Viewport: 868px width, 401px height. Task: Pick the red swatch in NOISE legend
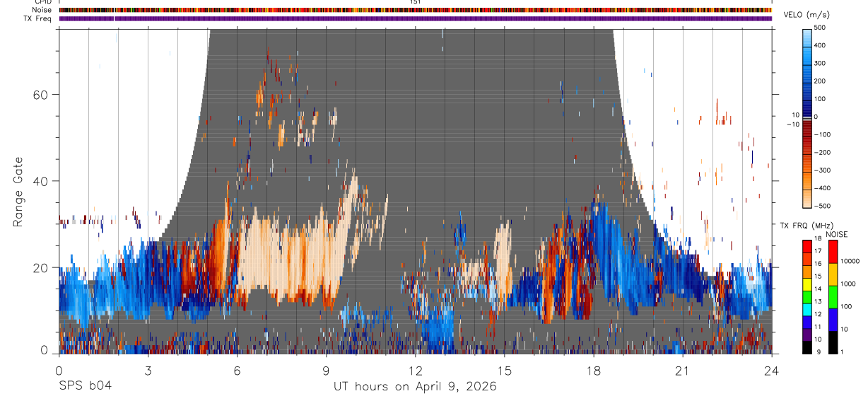(833, 252)
